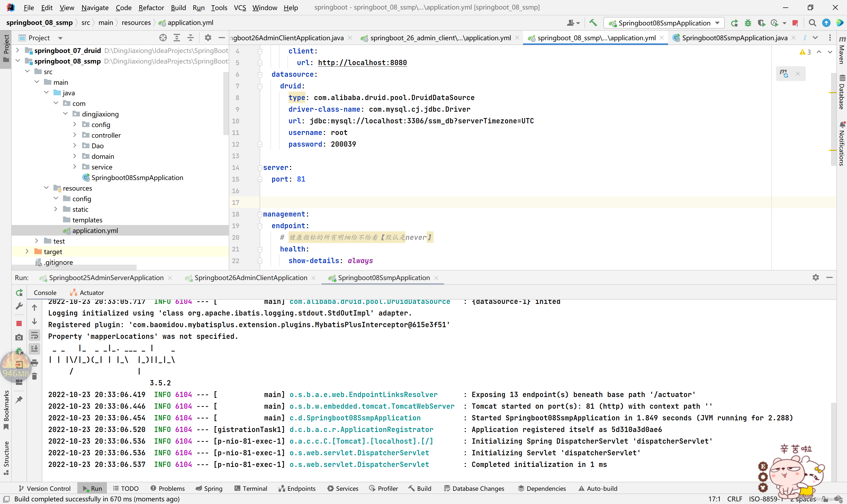This screenshot has width=847, height=504.
Task: Open Problems tool window button
Action: pos(168,488)
